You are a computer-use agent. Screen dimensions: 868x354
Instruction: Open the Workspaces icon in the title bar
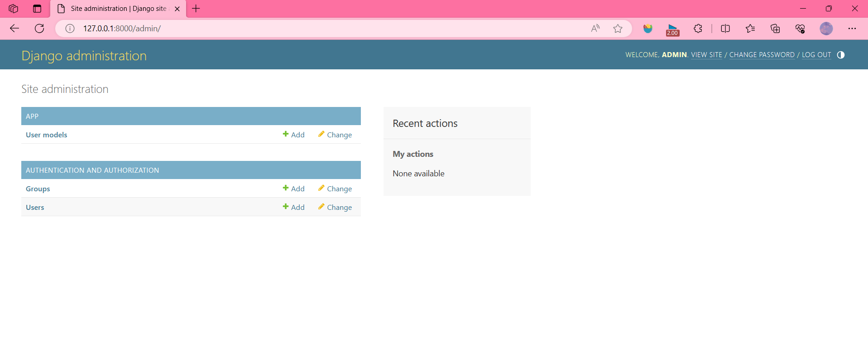click(x=14, y=9)
